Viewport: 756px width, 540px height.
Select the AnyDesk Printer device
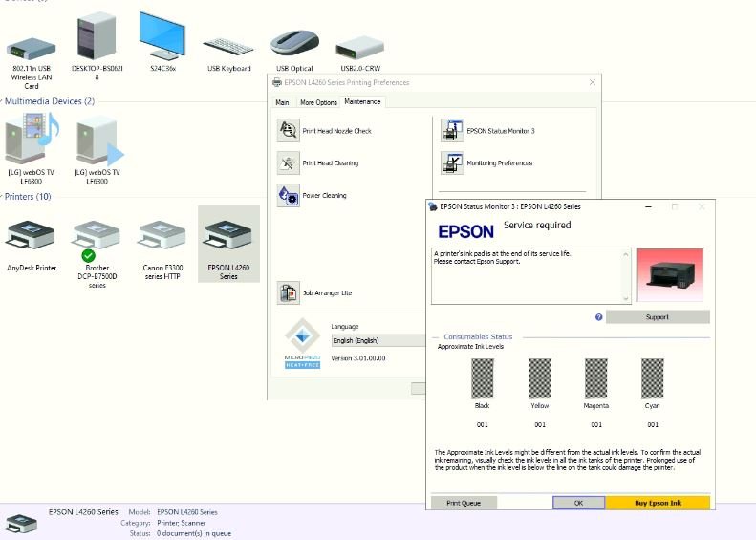pyautogui.click(x=32, y=248)
